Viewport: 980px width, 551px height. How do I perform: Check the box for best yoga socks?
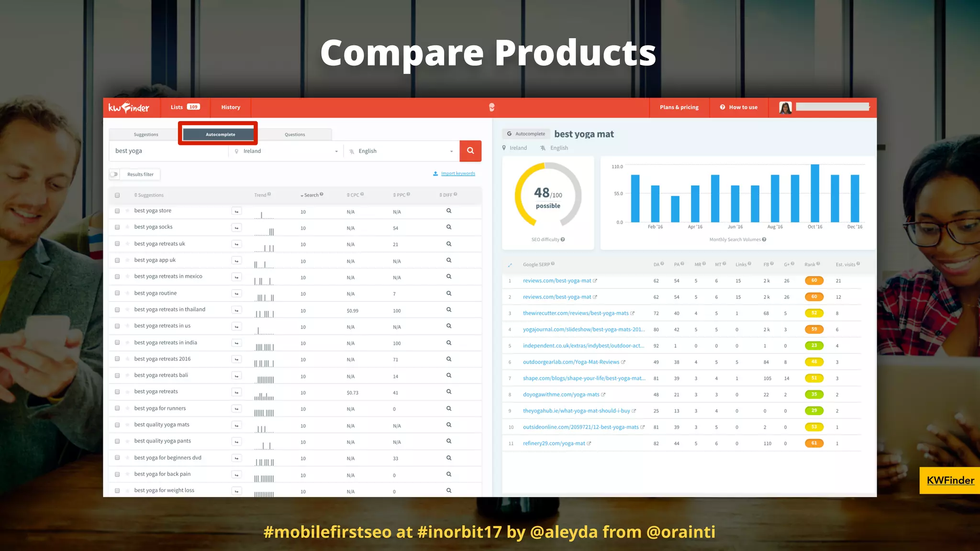coord(117,227)
